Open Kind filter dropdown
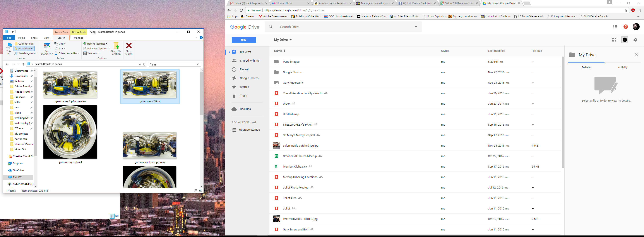Viewport: 644px width, 237px height. click(60, 43)
